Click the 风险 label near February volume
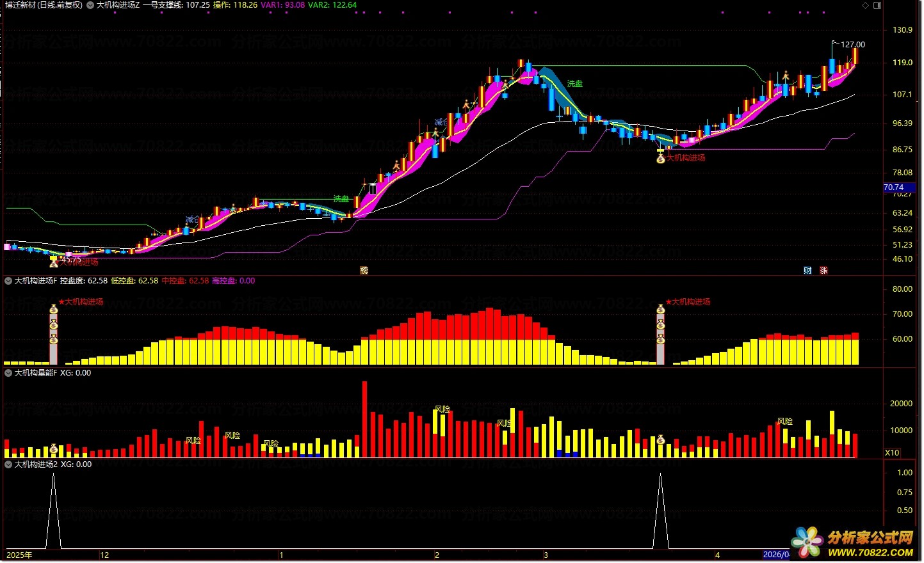Image resolution: width=924 pixels, height=563 pixels. pyautogui.click(x=442, y=409)
